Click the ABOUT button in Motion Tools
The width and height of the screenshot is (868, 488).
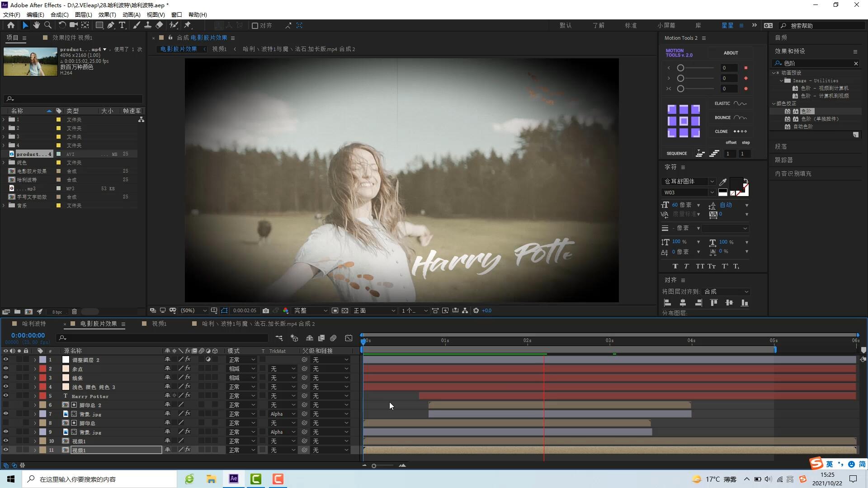click(x=731, y=53)
